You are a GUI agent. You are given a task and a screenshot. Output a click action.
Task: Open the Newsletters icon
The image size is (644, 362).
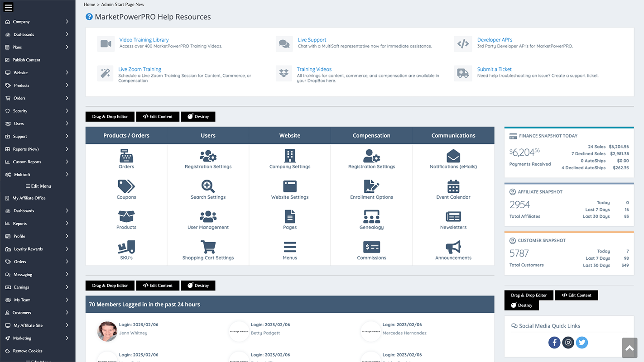[x=453, y=216]
